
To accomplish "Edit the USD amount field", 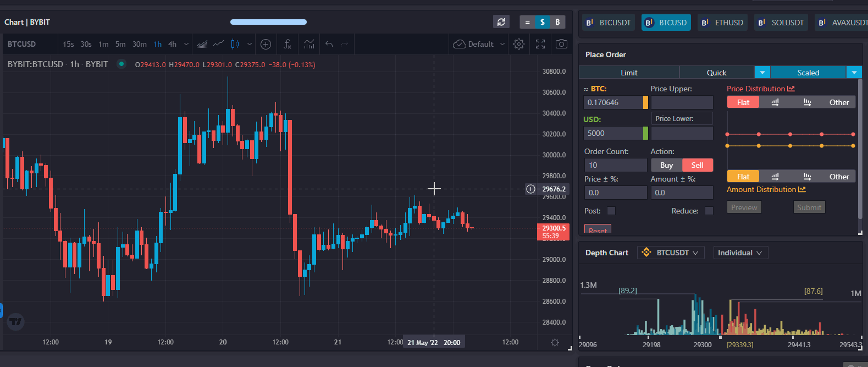I will click(613, 133).
